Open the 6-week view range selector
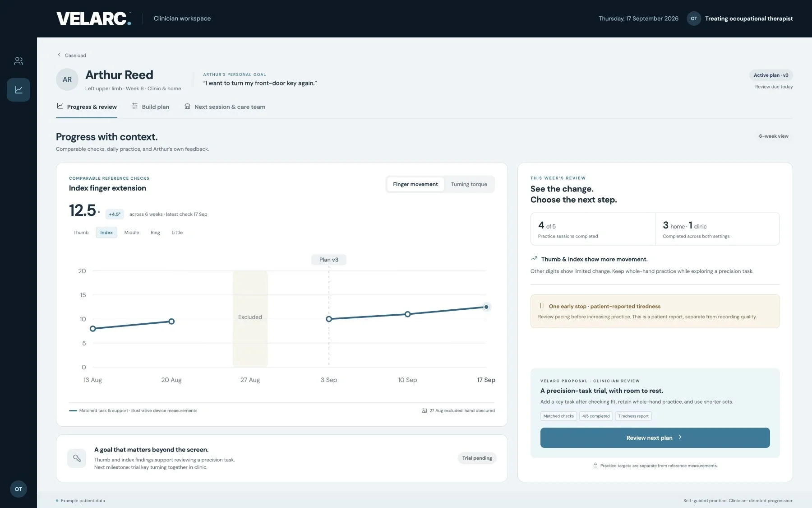The image size is (812, 508). click(774, 136)
